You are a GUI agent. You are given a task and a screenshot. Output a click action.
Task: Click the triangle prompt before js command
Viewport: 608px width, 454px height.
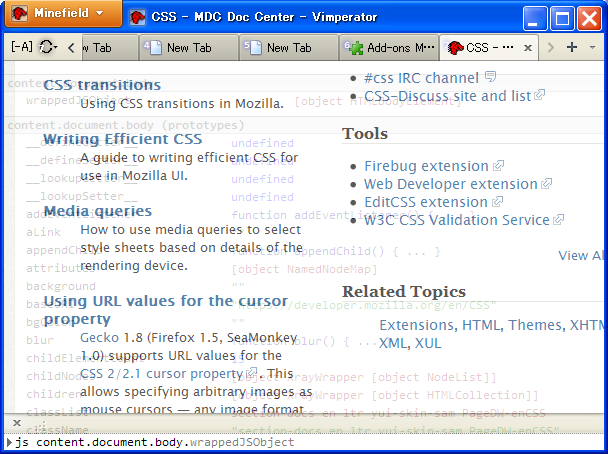(x=9, y=442)
